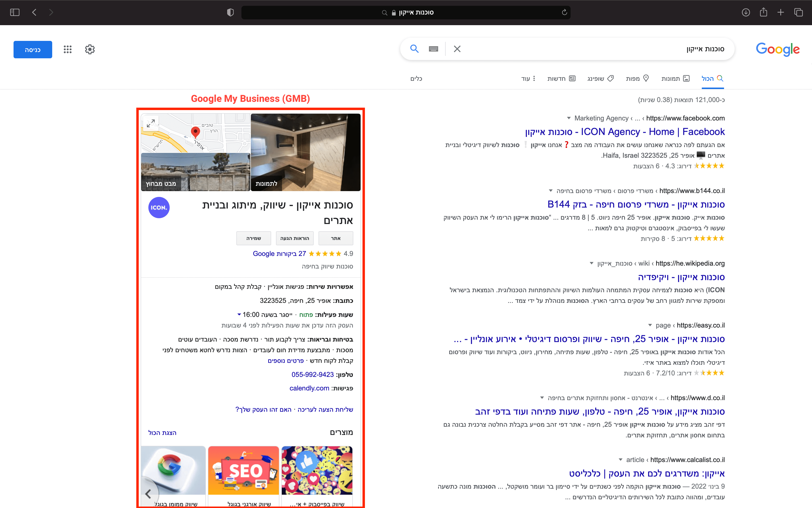Screen dimensions: 812x508
Task: Click the הוראות הגעה directions button
Action: (295, 238)
